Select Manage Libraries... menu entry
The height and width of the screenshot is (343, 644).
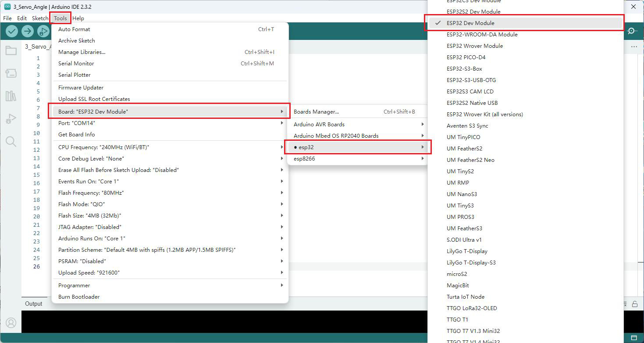(170, 52)
